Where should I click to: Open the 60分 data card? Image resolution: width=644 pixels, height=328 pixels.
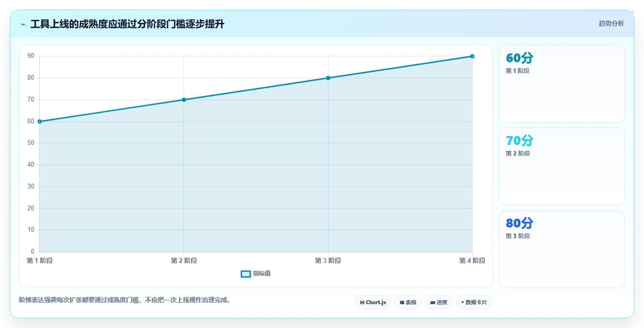coord(562,84)
